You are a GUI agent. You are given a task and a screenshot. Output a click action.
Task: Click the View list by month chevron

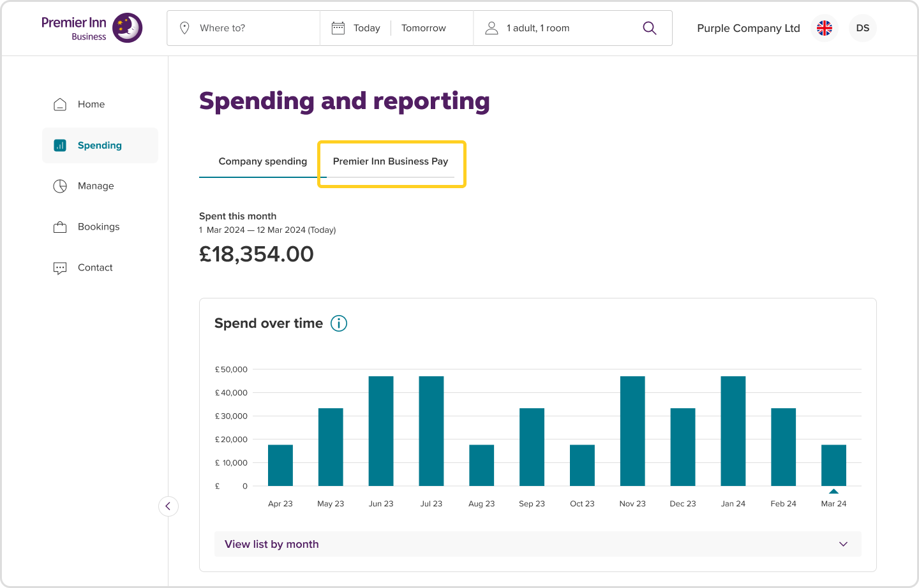click(x=844, y=544)
